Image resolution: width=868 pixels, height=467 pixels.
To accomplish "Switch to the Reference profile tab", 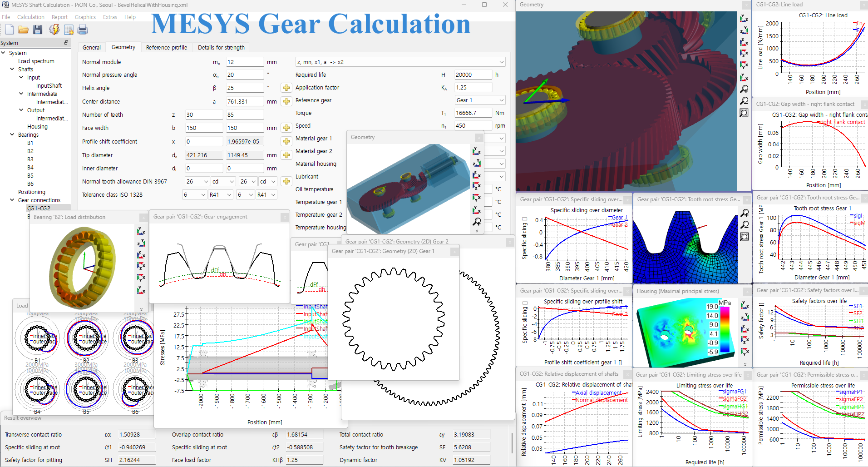I will [x=166, y=47].
